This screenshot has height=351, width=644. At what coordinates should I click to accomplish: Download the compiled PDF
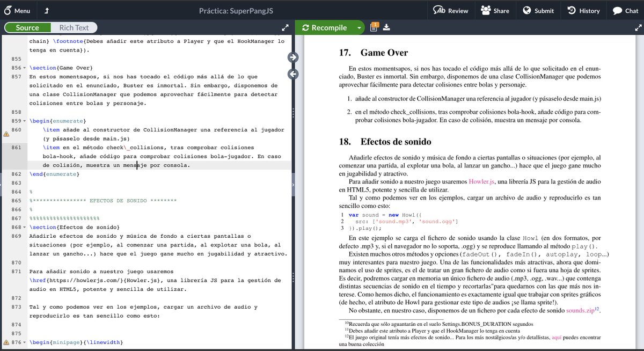pos(386,27)
